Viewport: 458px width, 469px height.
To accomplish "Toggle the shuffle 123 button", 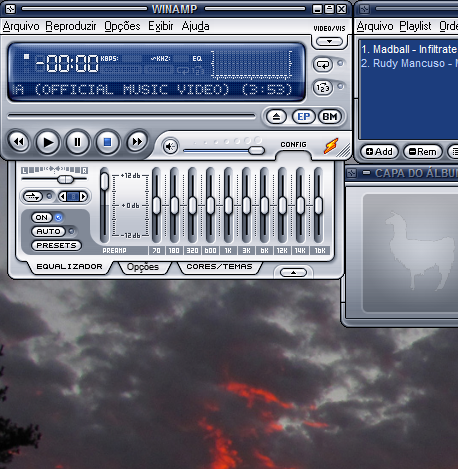I will pyautogui.click(x=323, y=88).
